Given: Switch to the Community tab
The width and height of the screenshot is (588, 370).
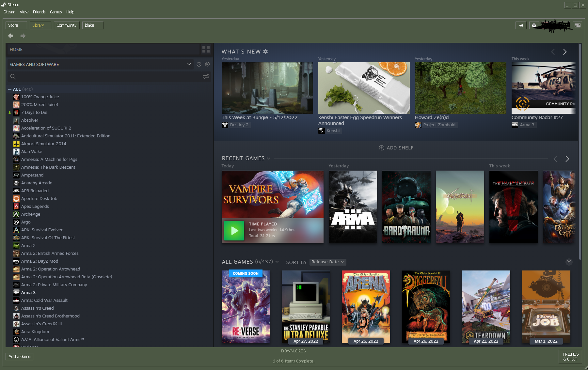Looking at the screenshot, I should coord(67,25).
